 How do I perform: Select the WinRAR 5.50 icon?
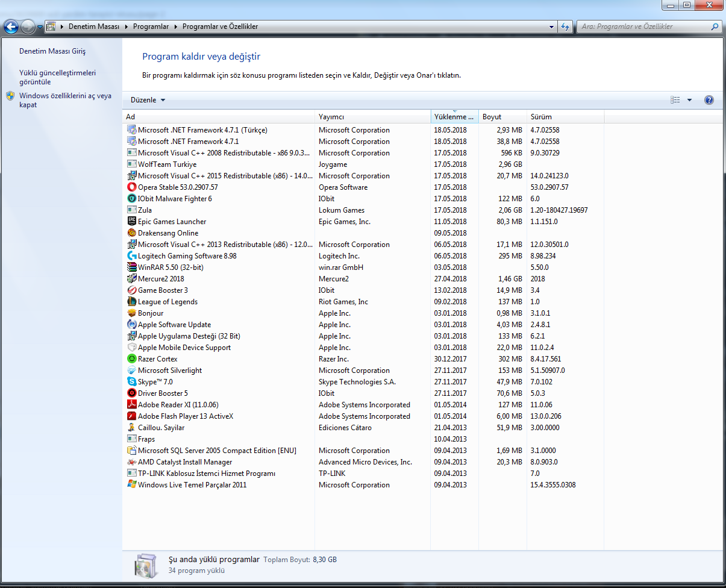point(132,267)
